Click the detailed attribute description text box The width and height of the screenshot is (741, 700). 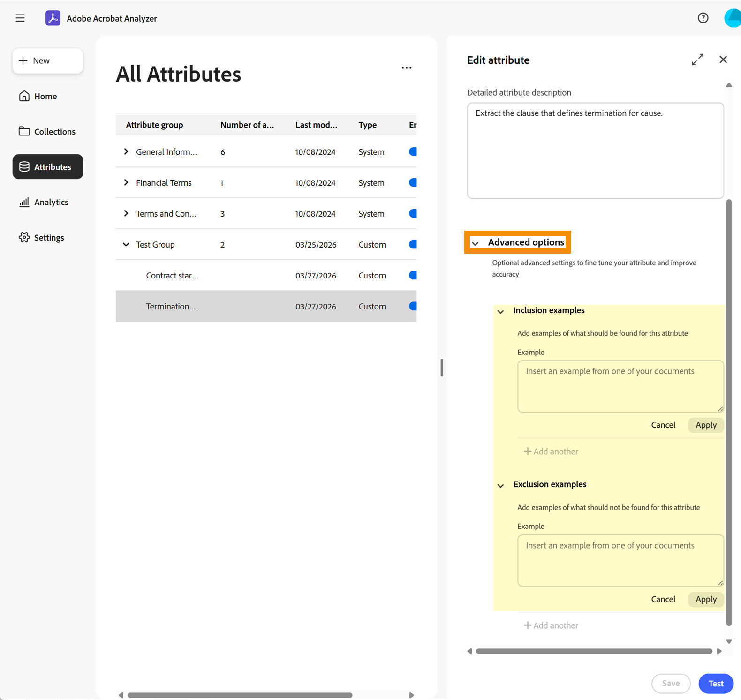tap(595, 151)
